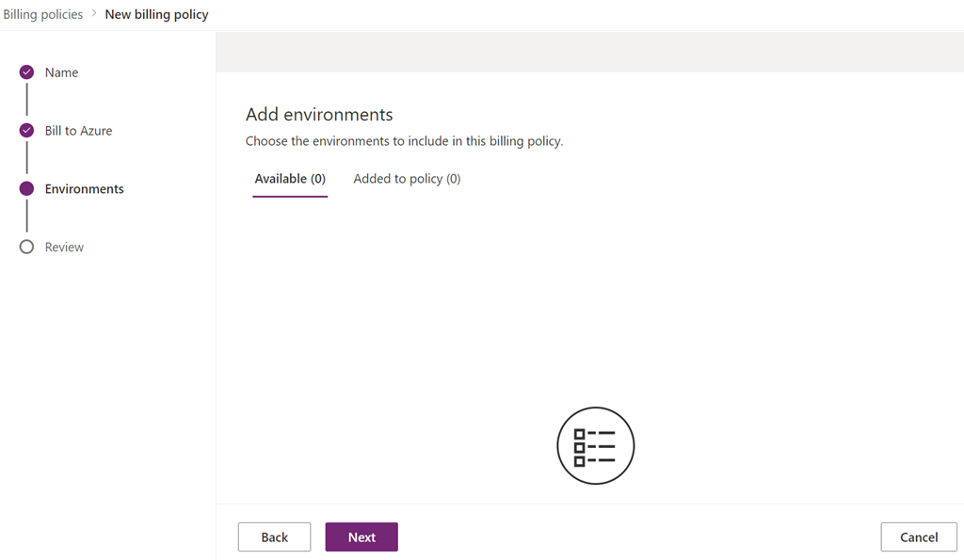The width and height of the screenshot is (964, 560).
Task: Click the Name step checkmark icon
Action: click(26, 72)
